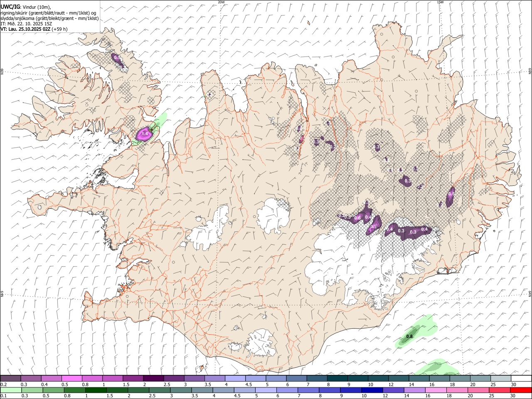This screenshot has width=532, height=399.
Task: Select the dark teal 8 swatch in upper legend
Action: 337,379
